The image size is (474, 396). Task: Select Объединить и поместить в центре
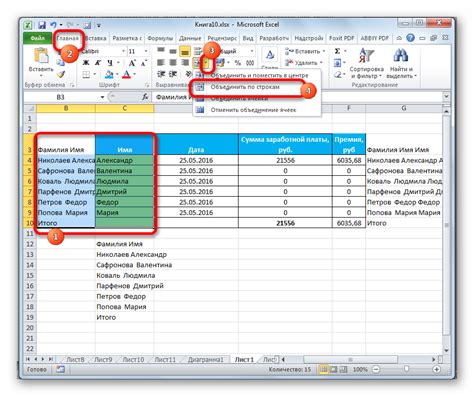click(x=257, y=76)
